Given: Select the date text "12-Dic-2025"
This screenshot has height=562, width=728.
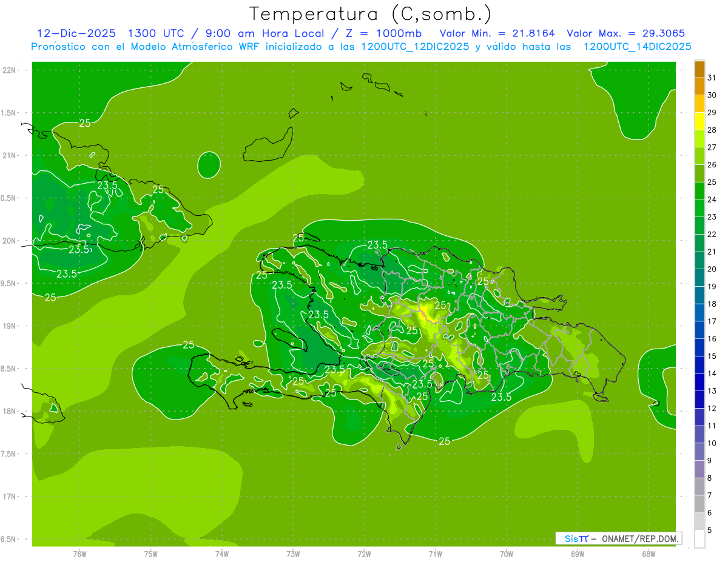Looking at the screenshot, I should tap(76, 33).
